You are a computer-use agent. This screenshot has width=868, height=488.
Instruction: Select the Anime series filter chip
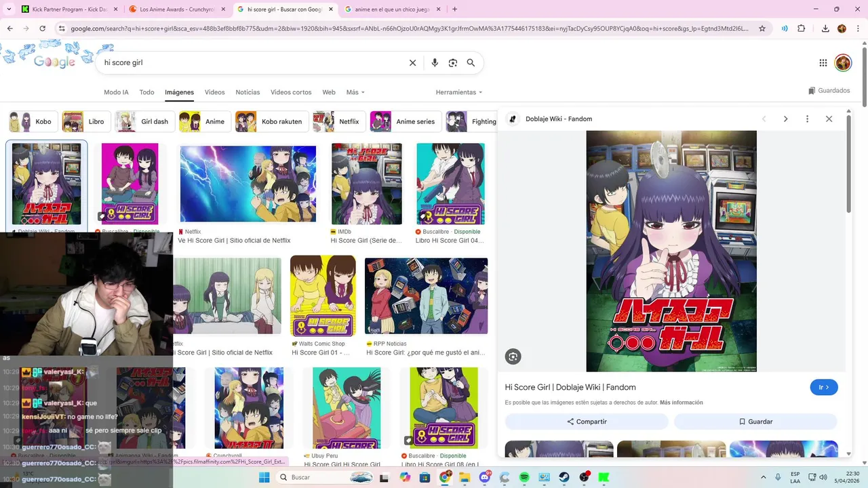[x=406, y=121]
